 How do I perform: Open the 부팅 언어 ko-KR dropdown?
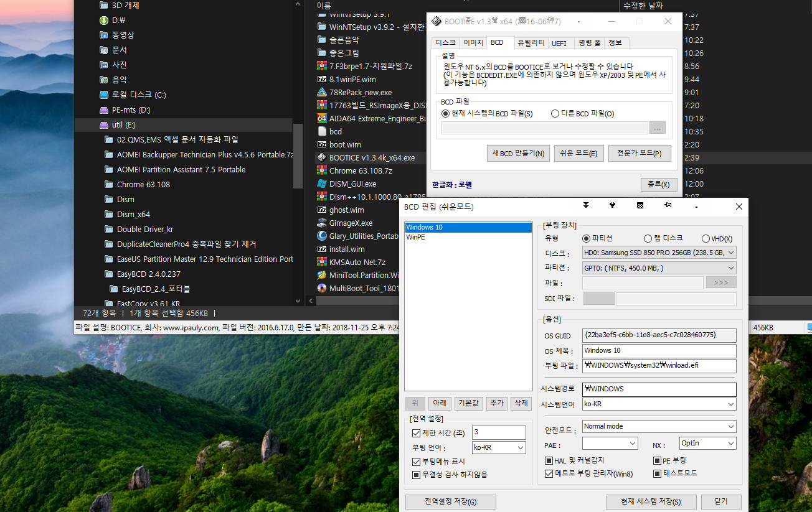coord(499,447)
